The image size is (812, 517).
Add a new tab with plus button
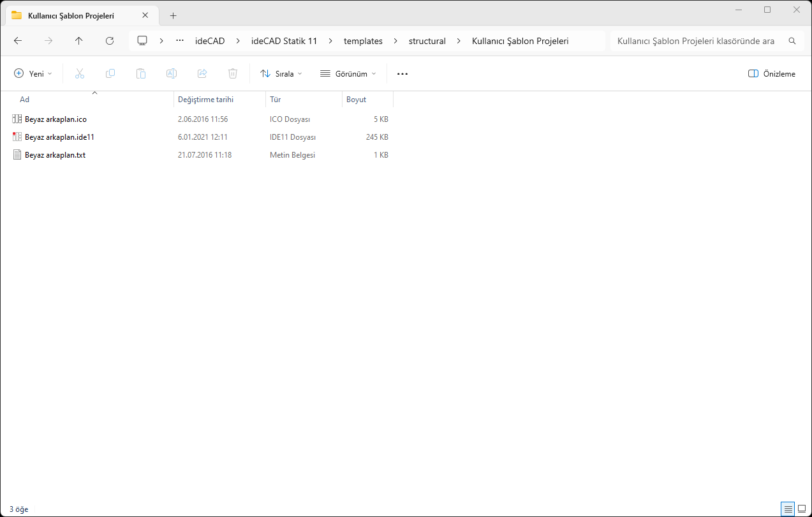click(x=173, y=15)
